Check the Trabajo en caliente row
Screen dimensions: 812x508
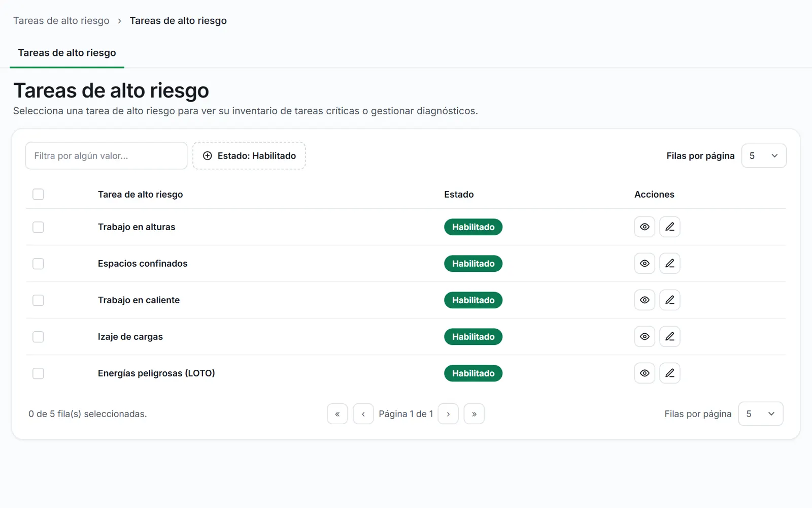(x=38, y=300)
